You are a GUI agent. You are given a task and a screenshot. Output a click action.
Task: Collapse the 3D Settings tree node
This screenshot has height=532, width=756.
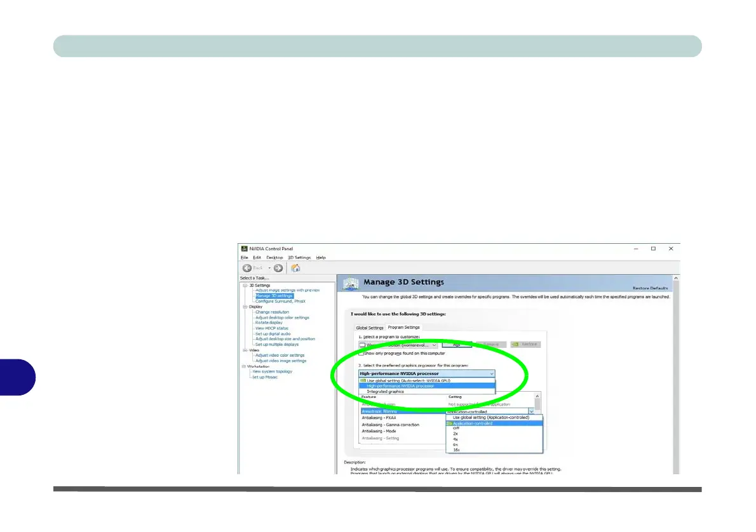click(x=245, y=285)
